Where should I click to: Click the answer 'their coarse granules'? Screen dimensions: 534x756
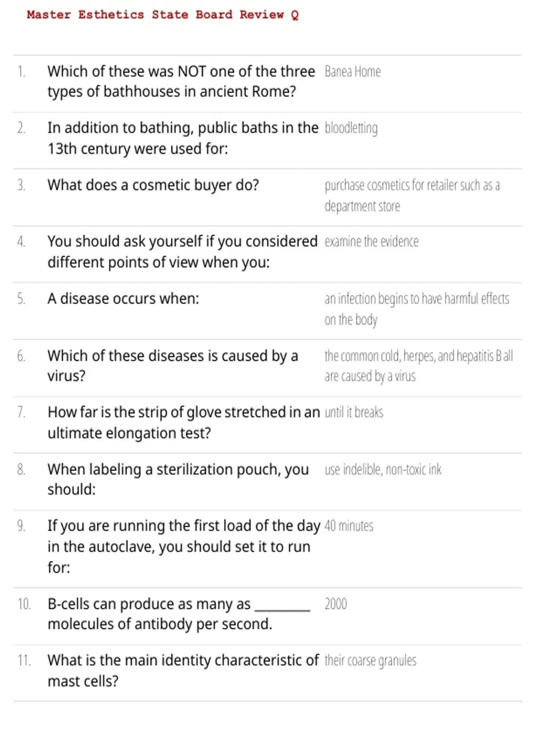pos(370,661)
